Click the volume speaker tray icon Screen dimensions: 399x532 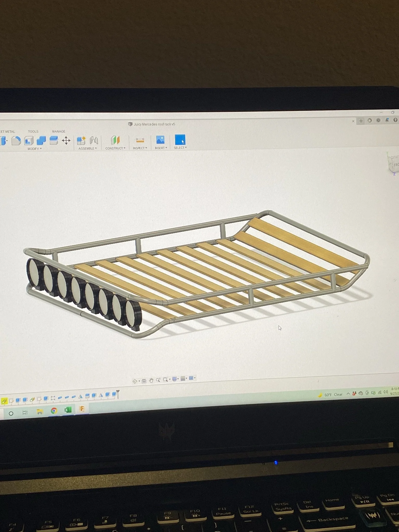pyautogui.click(x=385, y=392)
